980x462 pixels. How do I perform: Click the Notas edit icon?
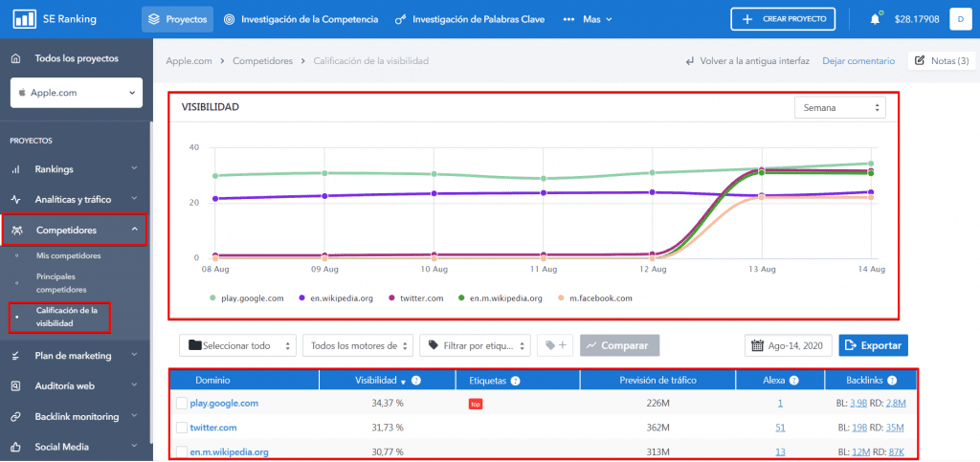point(920,60)
